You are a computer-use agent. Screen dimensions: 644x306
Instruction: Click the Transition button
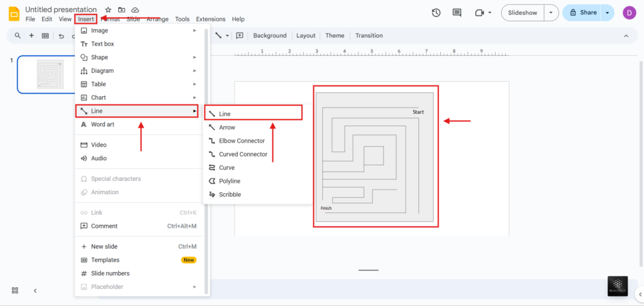[x=369, y=36]
